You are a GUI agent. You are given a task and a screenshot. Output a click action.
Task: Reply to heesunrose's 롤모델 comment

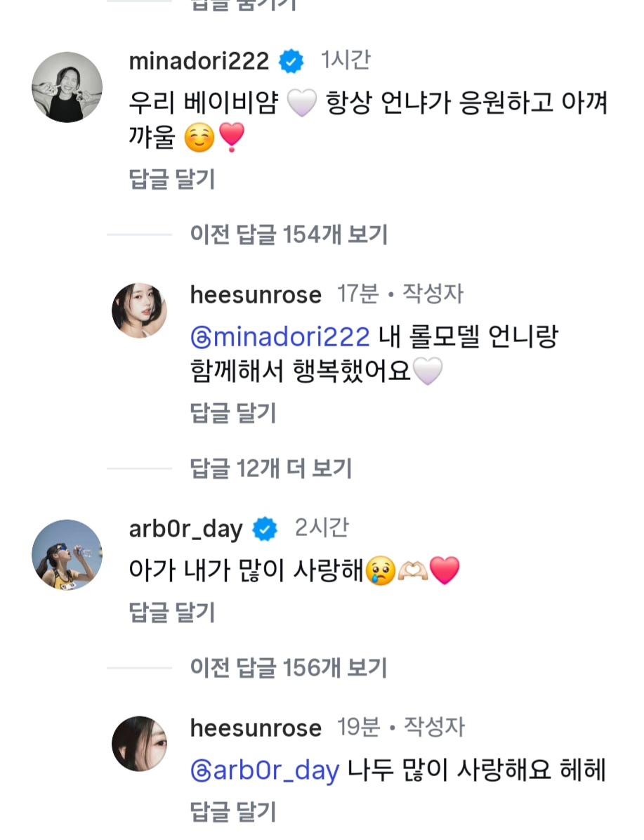coord(233,413)
